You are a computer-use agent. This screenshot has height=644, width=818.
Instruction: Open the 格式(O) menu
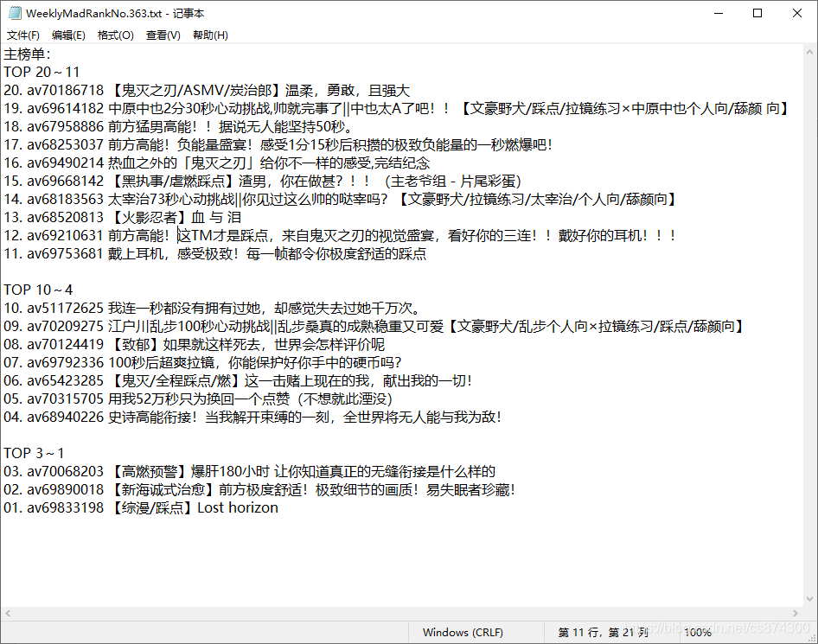[115, 35]
